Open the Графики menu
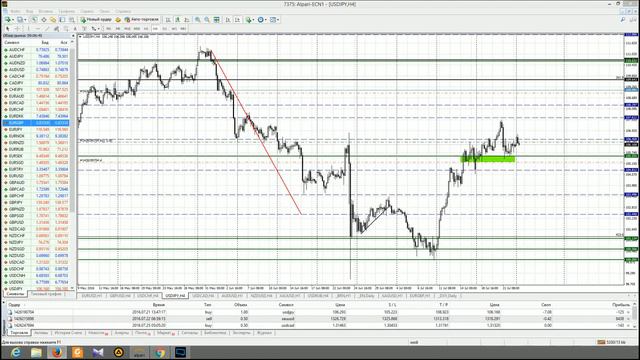 [x=67, y=11]
